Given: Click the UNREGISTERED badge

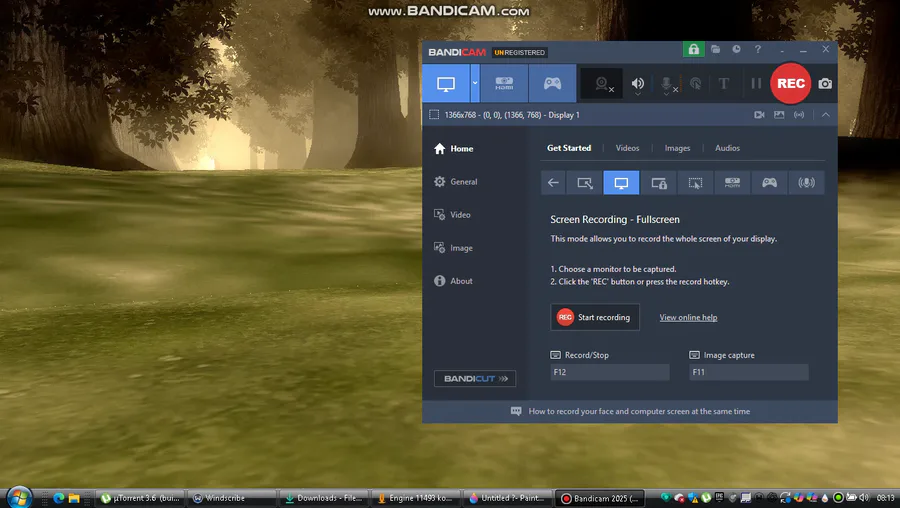Looking at the screenshot, I should pyautogui.click(x=519, y=52).
